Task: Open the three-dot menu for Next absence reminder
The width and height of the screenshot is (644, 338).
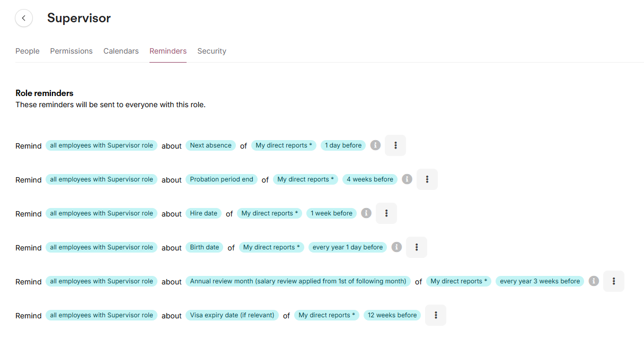Action: point(395,145)
